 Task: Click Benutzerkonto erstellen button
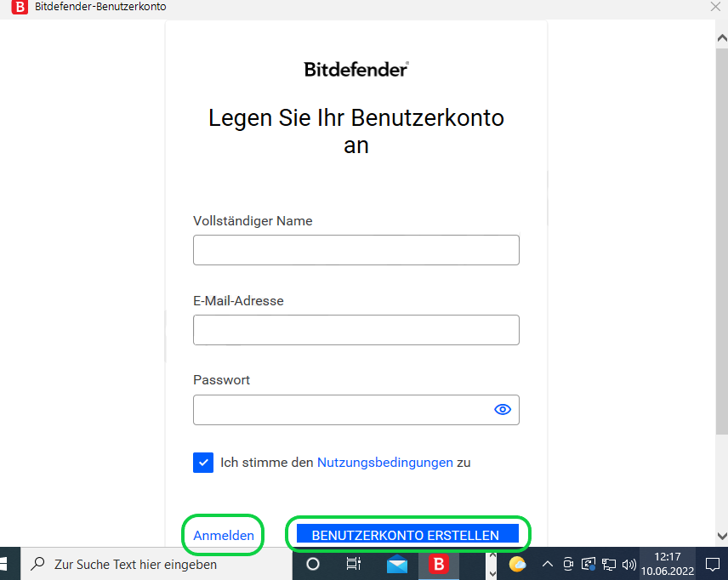[x=407, y=534]
